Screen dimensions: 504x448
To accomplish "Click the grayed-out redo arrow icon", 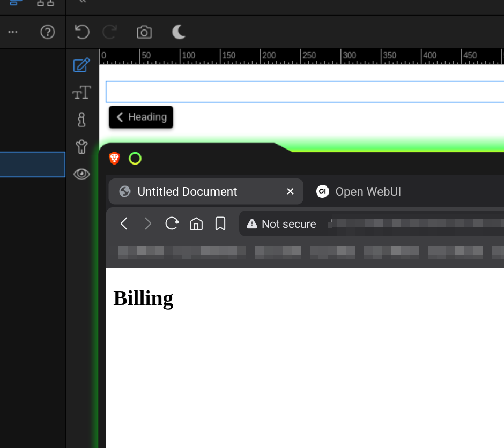I will 110,32.
